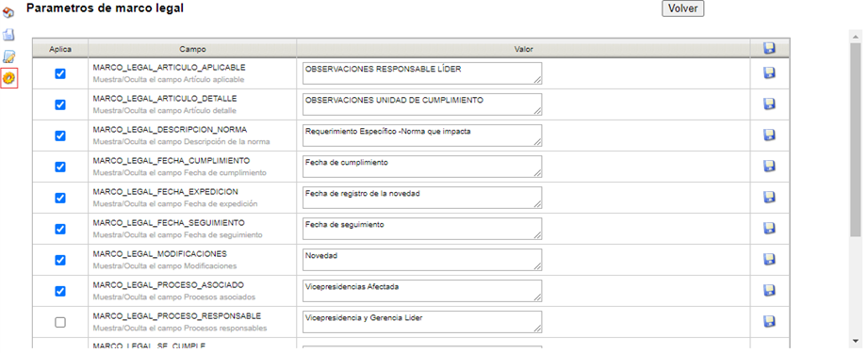This screenshot has width=868, height=353.
Task: Uncheck Aplica for MARCO_LEGAL_ARTICULO_DETALLE
Action: tap(60, 104)
